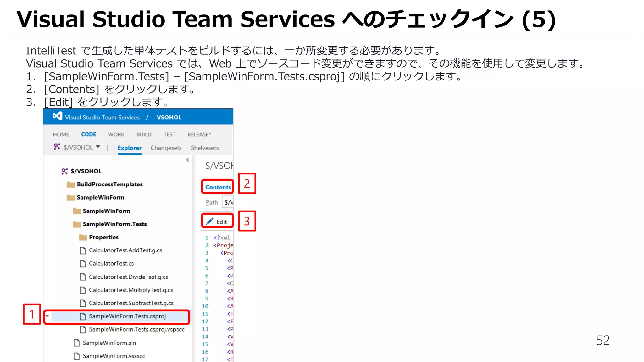Image resolution: width=644 pixels, height=362 pixels.
Task: Select the SampleWinForm.Tests folder
Action: click(115, 224)
